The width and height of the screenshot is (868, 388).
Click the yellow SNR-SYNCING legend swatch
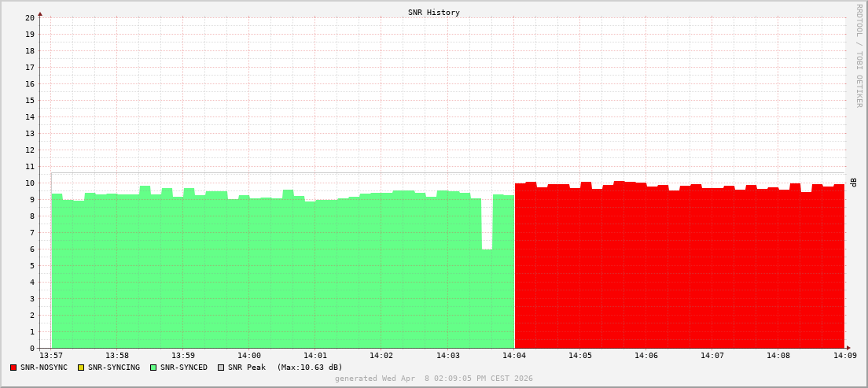(81, 368)
